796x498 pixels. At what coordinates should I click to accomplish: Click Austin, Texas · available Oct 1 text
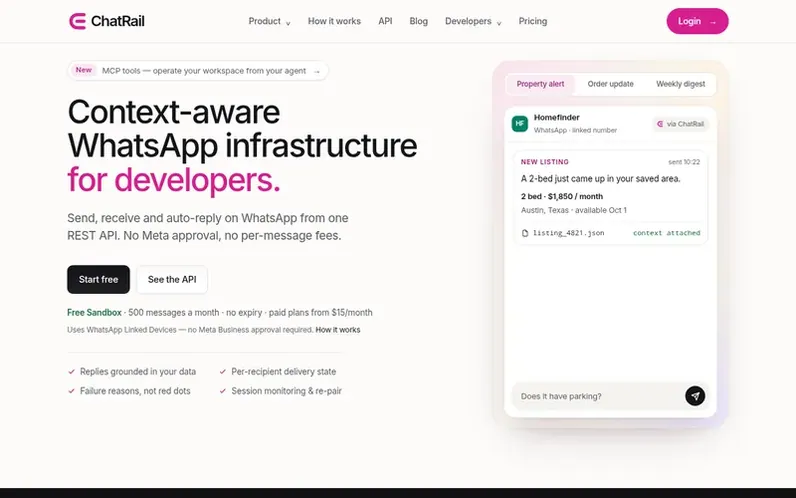point(574,210)
